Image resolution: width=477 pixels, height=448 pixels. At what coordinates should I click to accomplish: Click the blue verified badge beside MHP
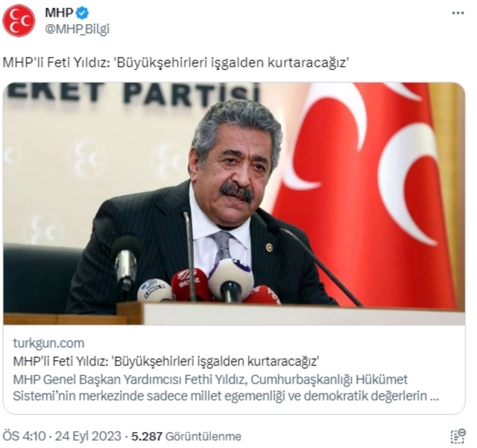click(82, 13)
